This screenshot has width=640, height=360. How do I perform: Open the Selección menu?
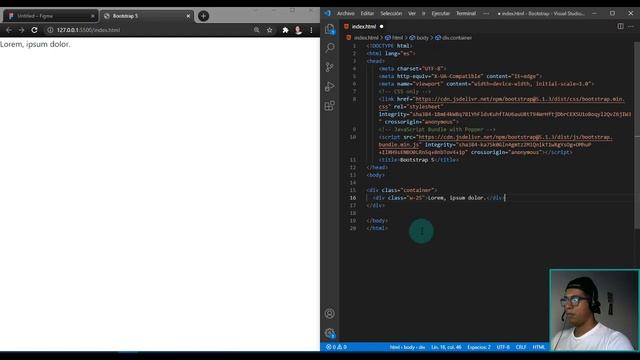point(391,13)
